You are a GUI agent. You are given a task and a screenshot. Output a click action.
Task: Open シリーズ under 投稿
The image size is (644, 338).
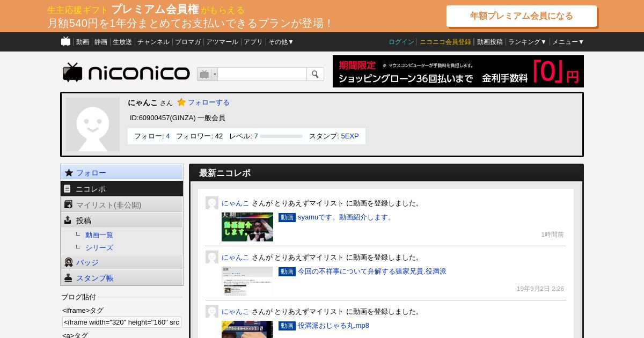point(99,247)
